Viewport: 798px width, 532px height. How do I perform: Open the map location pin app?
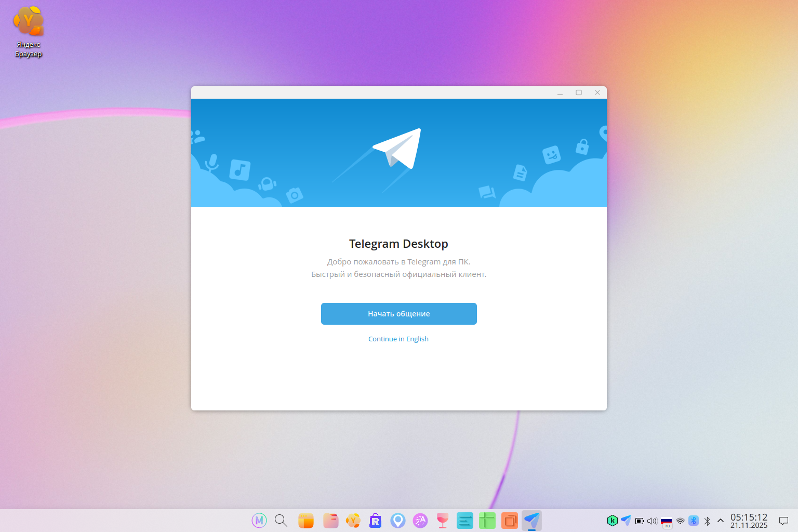point(398,520)
